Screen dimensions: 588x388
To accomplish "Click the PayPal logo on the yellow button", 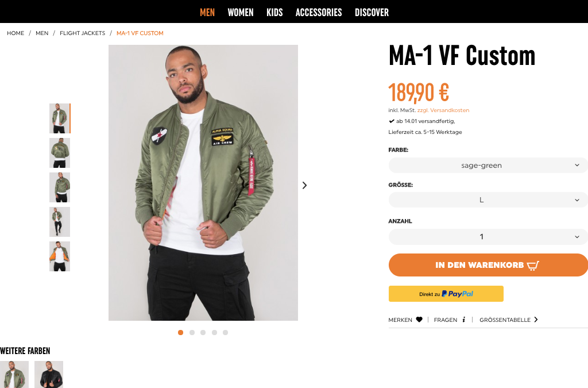I will point(458,294).
